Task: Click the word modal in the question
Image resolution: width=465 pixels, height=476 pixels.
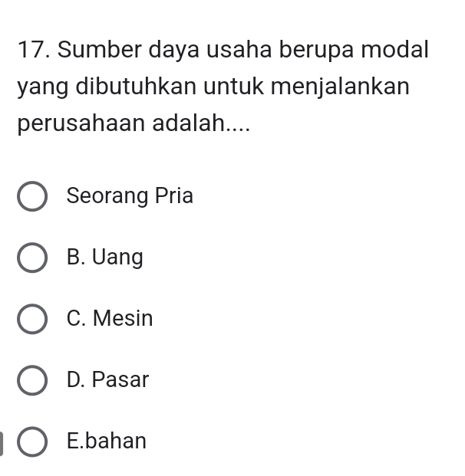Action: (394, 49)
